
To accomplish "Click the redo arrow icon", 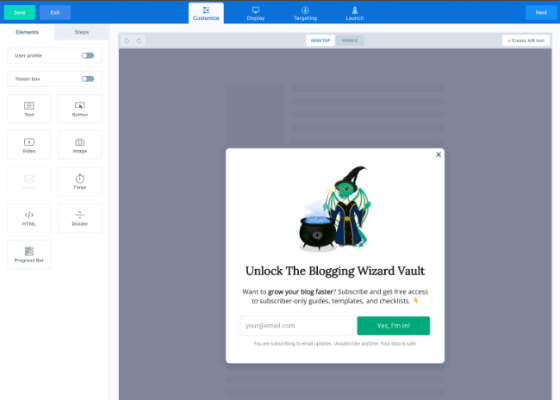I will [x=139, y=41].
